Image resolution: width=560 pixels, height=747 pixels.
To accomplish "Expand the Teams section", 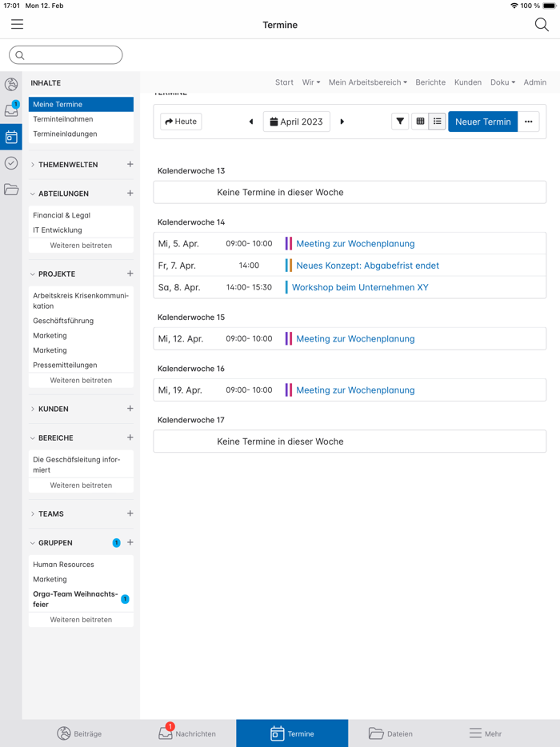I will (33, 514).
